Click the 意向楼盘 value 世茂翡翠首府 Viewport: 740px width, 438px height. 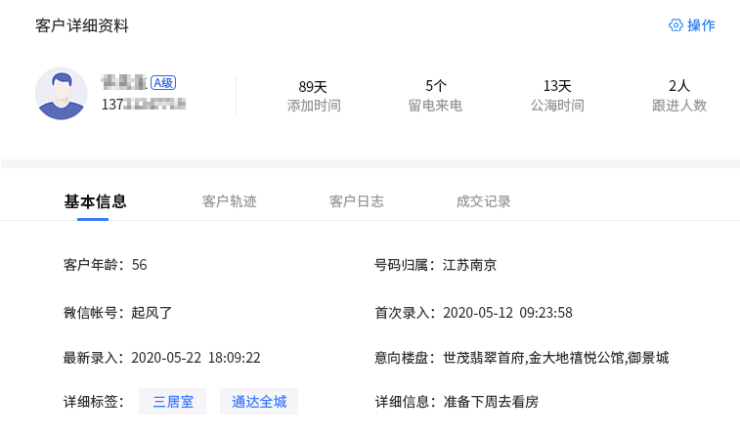pos(484,357)
